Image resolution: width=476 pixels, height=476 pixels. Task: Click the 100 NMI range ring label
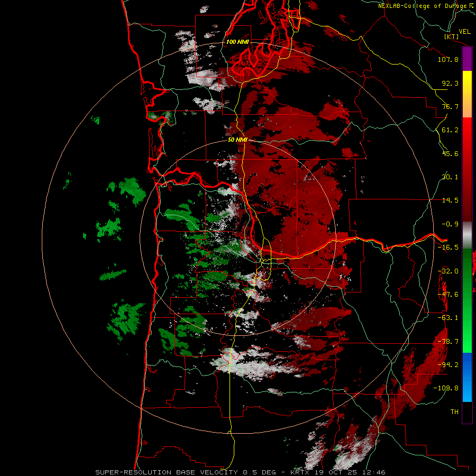[237, 42]
